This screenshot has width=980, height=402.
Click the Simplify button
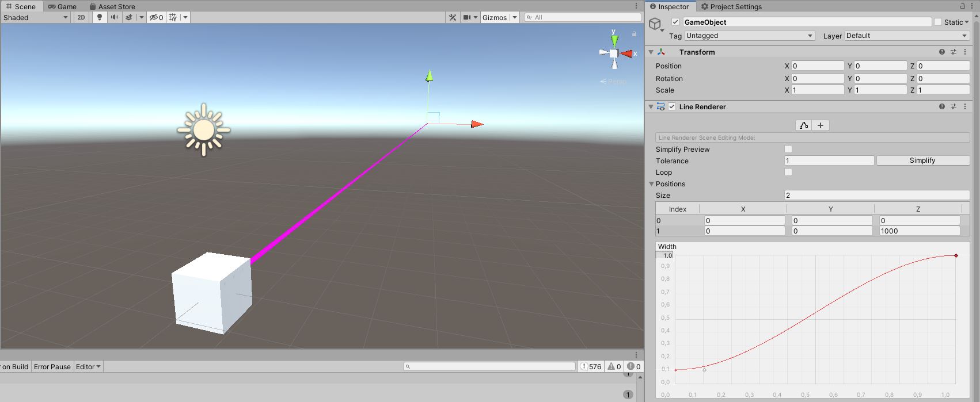(923, 160)
